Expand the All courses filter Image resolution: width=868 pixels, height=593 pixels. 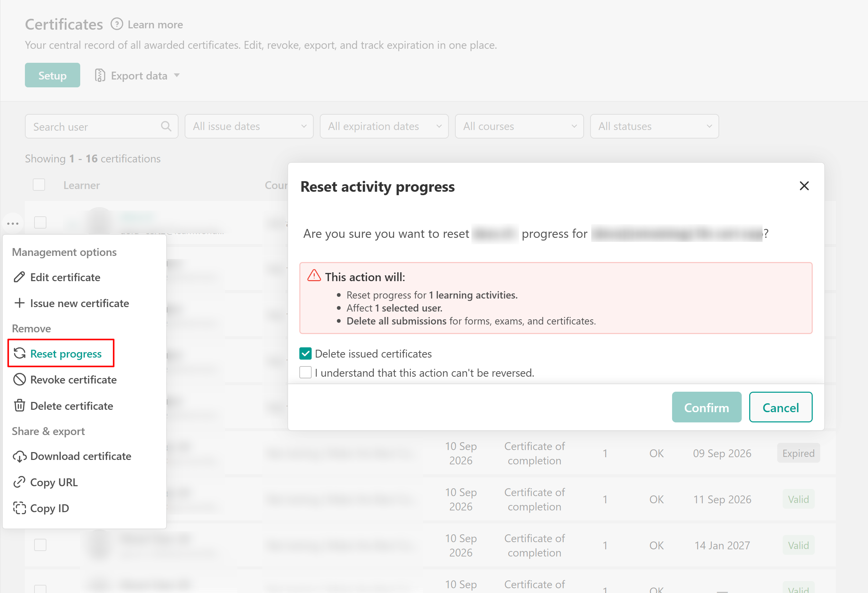pyautogui.click(x=519, y=126)
